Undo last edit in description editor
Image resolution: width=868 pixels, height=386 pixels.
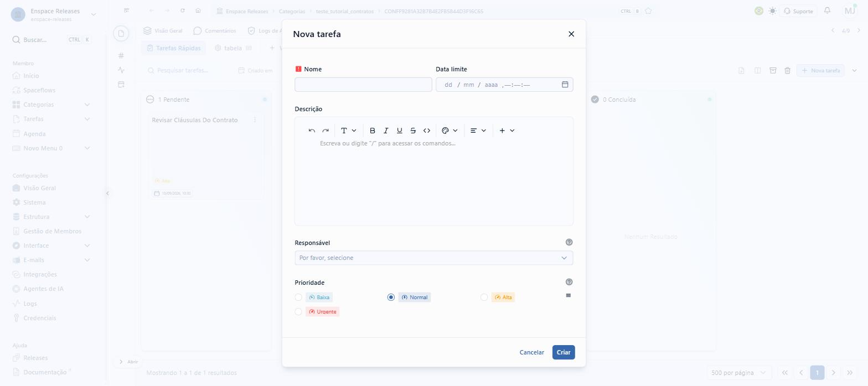coord(312,131)
